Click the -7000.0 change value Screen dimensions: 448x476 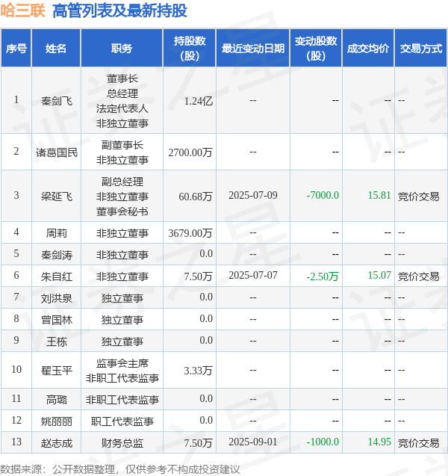tap(323, 195)
